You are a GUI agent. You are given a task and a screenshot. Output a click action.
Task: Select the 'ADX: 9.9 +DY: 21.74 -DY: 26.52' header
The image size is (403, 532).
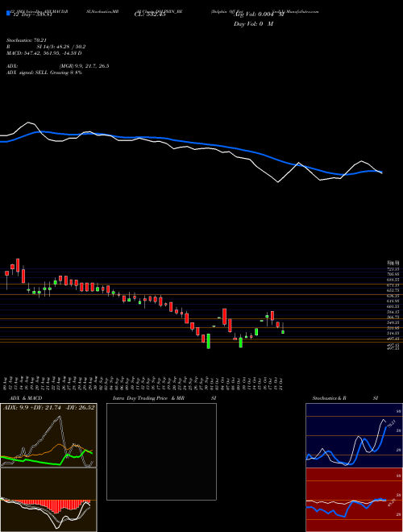[49, 407]
